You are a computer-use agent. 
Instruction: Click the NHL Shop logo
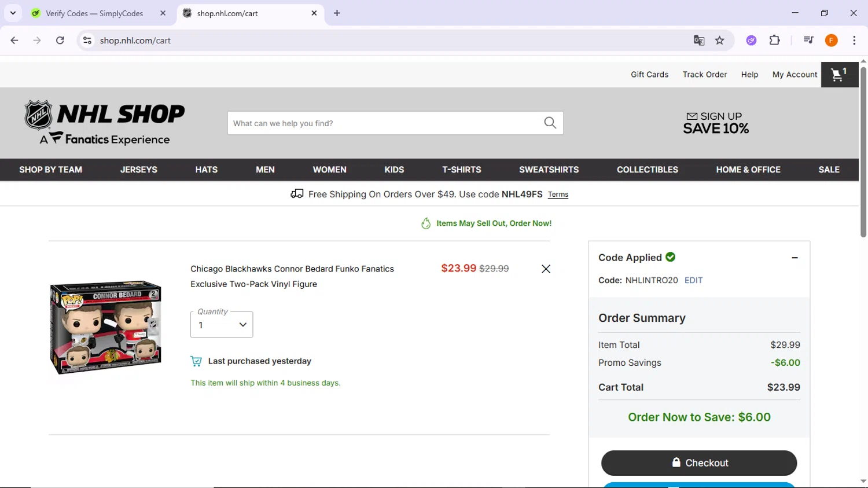tap(105, 123)
